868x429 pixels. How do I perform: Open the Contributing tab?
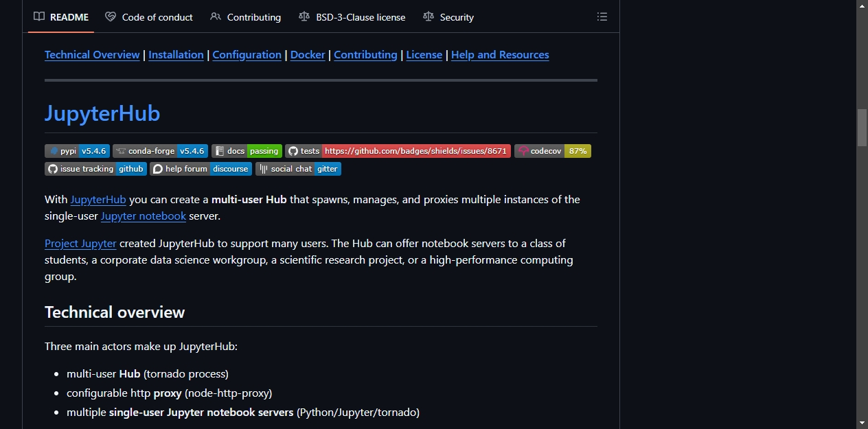click(x=246, y=17)
